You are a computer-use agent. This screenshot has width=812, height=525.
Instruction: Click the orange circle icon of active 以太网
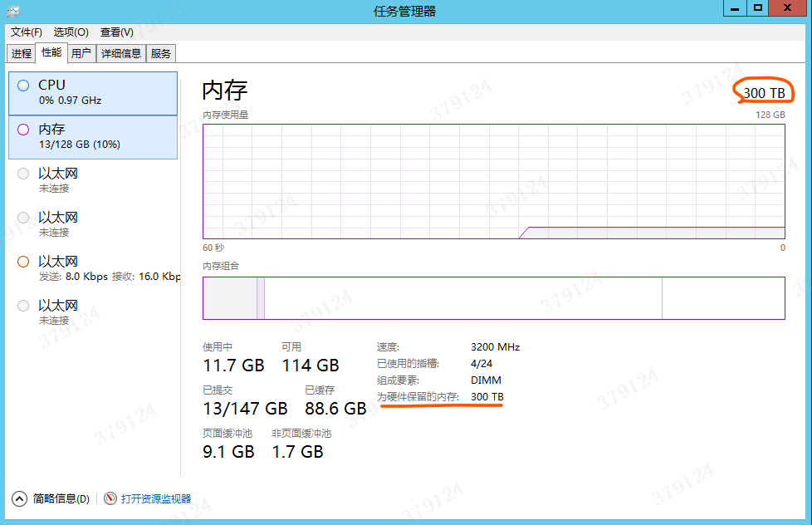[23, 262]
